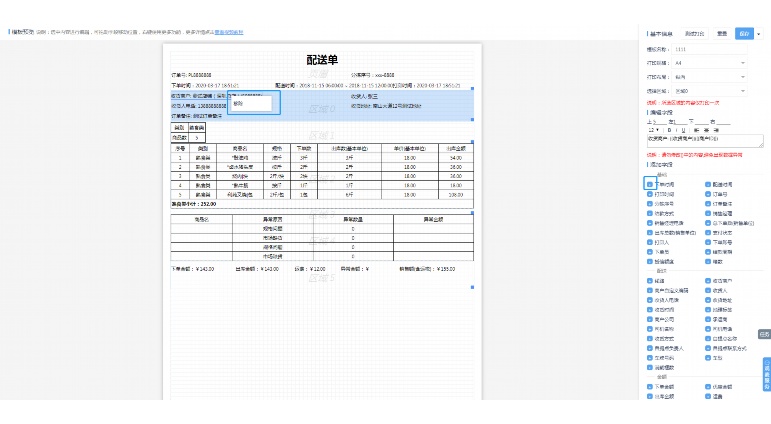Toggle the 订单号 field checkbox
Image resolution: width=771 pixels, height=424 pixels.
click(x=708, y=194)
